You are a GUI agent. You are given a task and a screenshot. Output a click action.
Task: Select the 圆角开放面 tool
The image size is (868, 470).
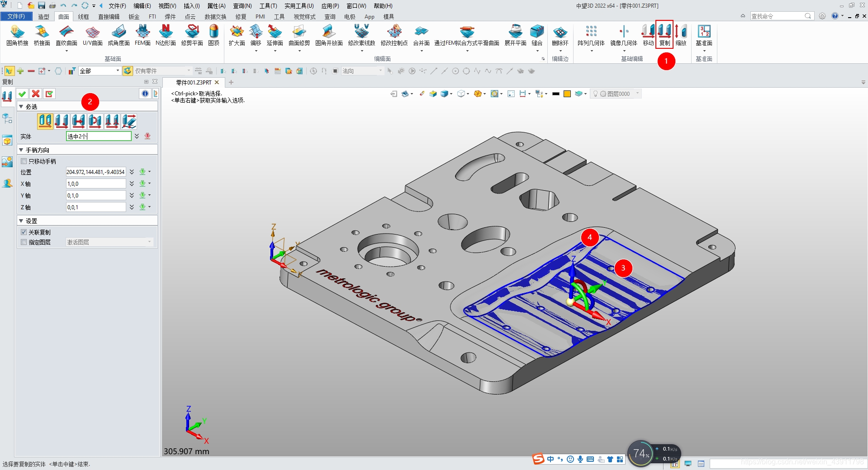pyautogui.click(x=329, y=35)
